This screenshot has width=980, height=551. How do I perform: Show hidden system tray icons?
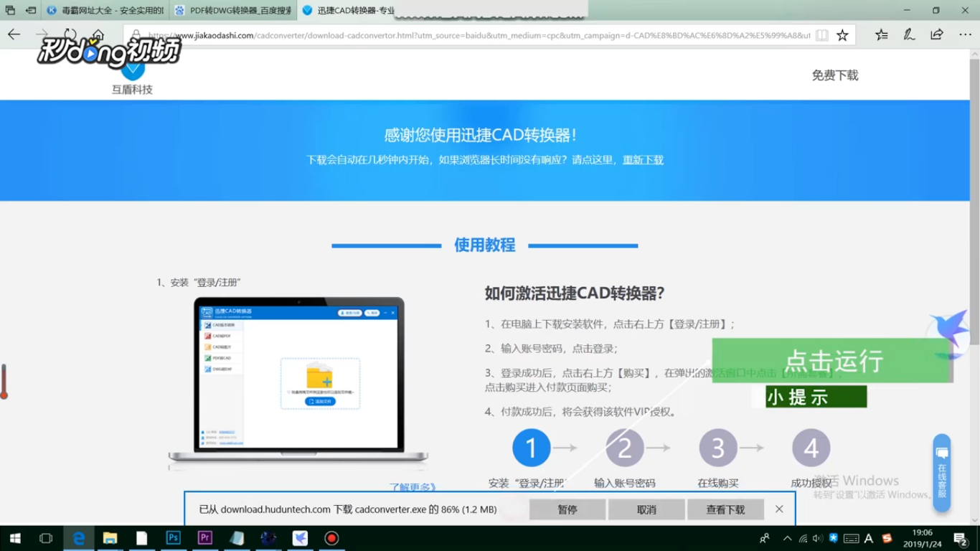tap(788, 538)
